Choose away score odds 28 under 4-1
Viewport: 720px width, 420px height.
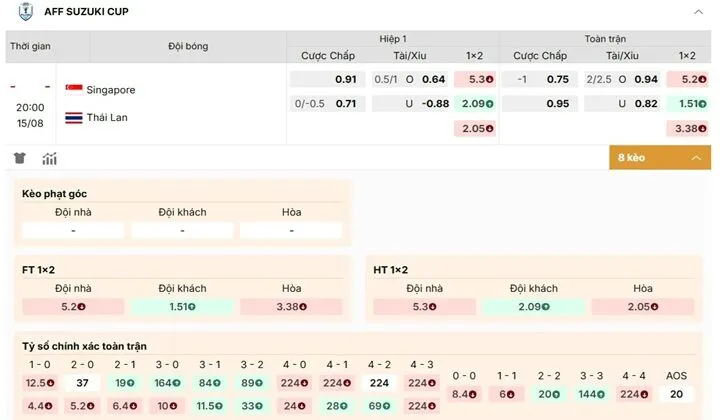tap(337, 406)
